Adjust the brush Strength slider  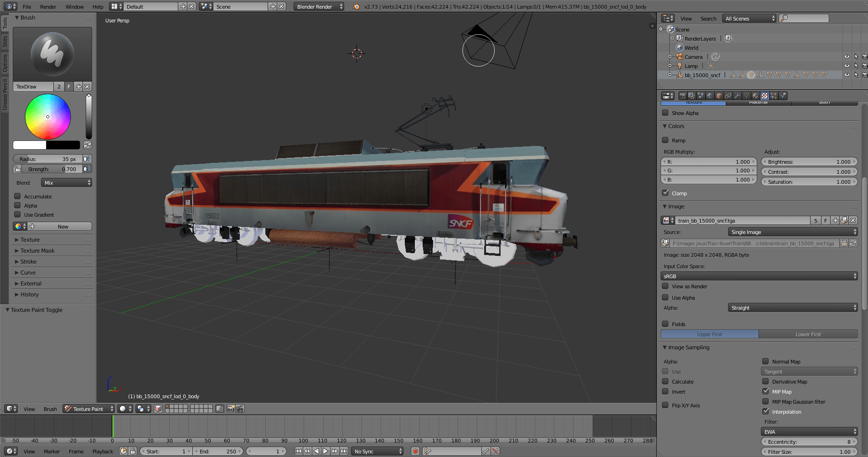52,169
